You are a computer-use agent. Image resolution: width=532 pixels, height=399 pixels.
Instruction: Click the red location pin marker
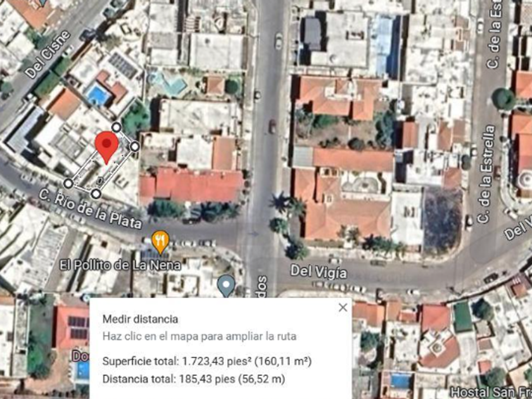(107, 148)
